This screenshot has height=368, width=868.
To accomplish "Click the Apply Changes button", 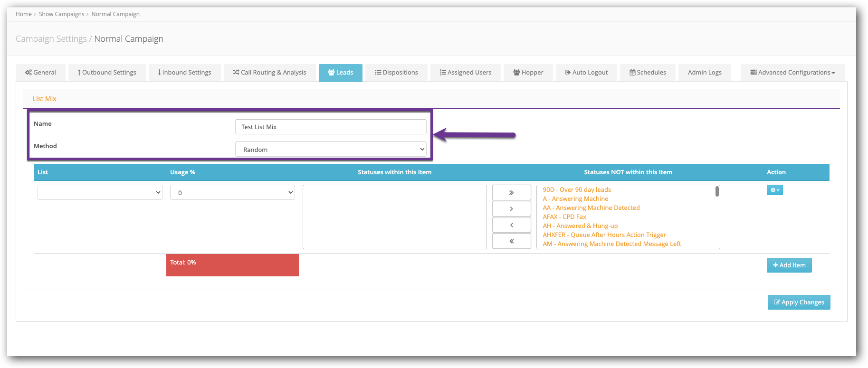I will (799, 302).
